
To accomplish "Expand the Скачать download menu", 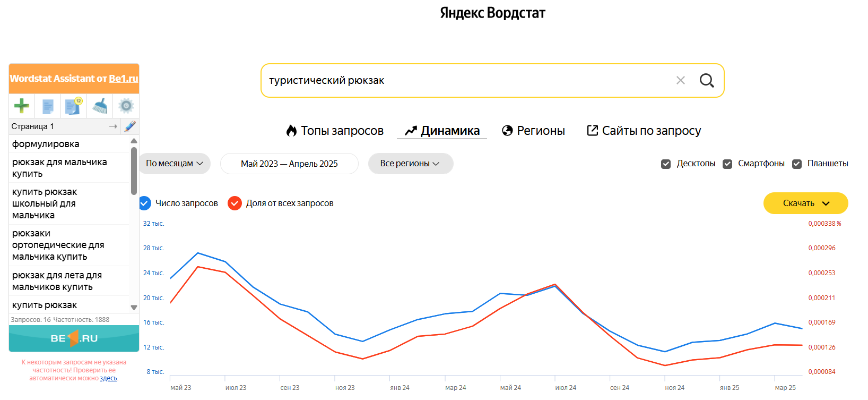I will click(805, 203).
